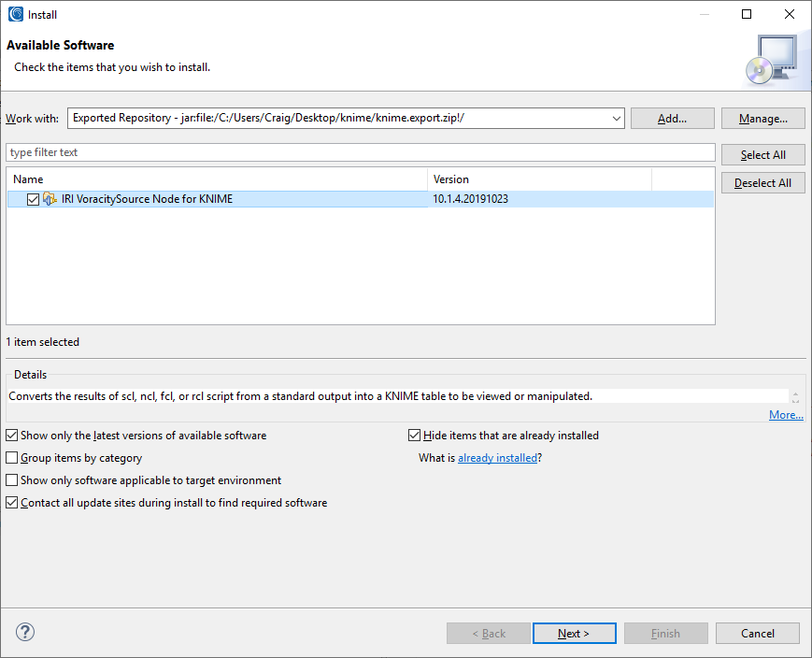Toggle Contact all update sites checkbox
The width and height of the screenshot is (812, 658).
[x=12, y=503]
